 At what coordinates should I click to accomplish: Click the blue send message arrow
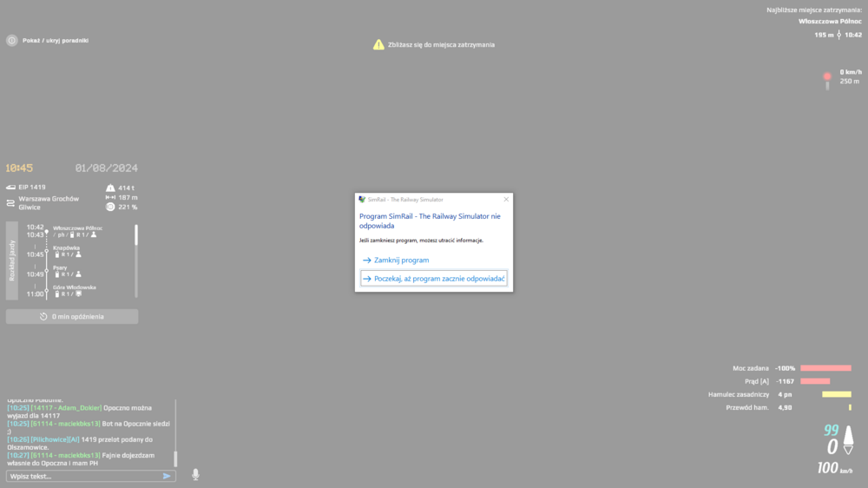167,476
